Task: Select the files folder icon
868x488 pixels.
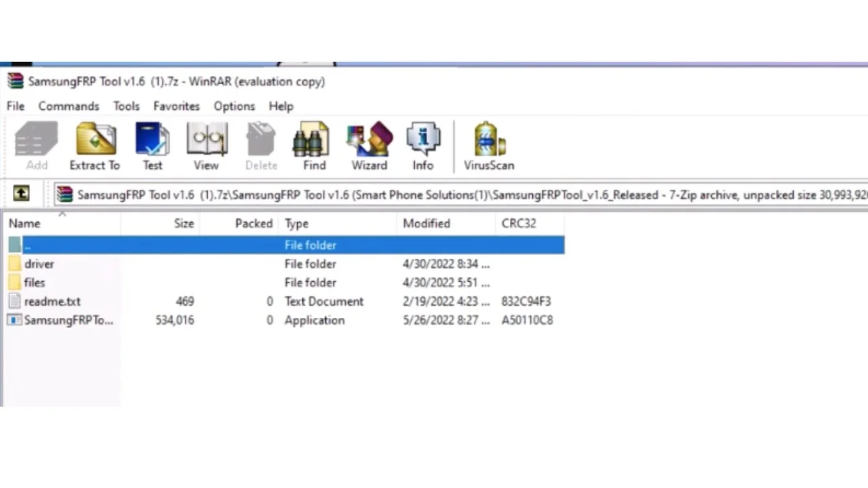Action: [x=15, y=283]
